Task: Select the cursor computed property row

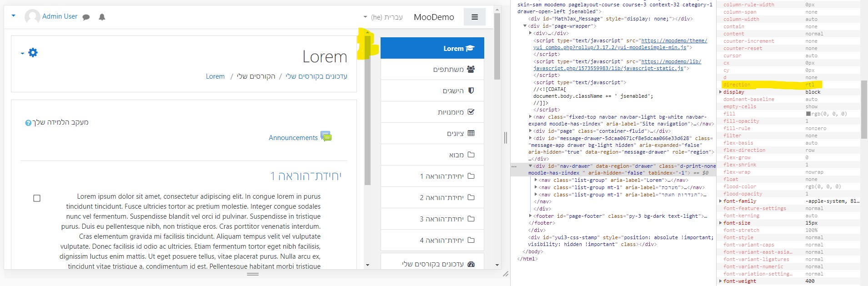Action: coord(788,55)
